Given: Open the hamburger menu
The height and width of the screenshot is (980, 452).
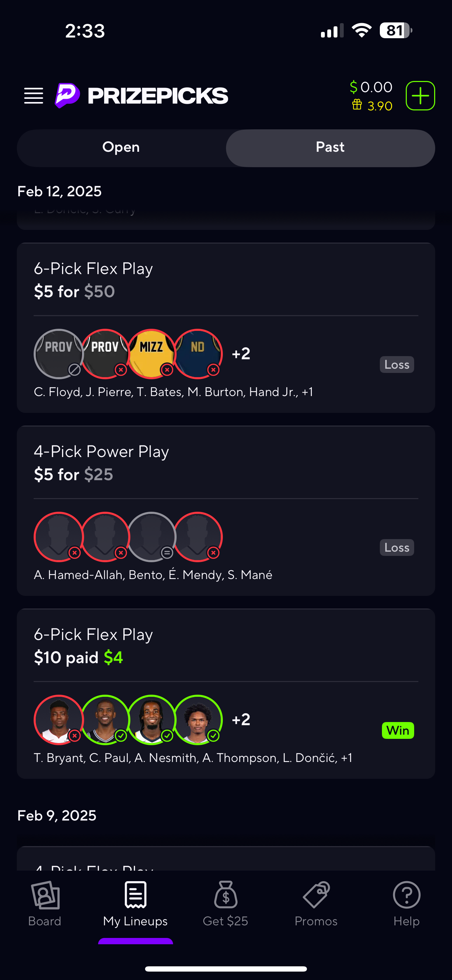Looking at the screenshot, I should pos(34,95).
